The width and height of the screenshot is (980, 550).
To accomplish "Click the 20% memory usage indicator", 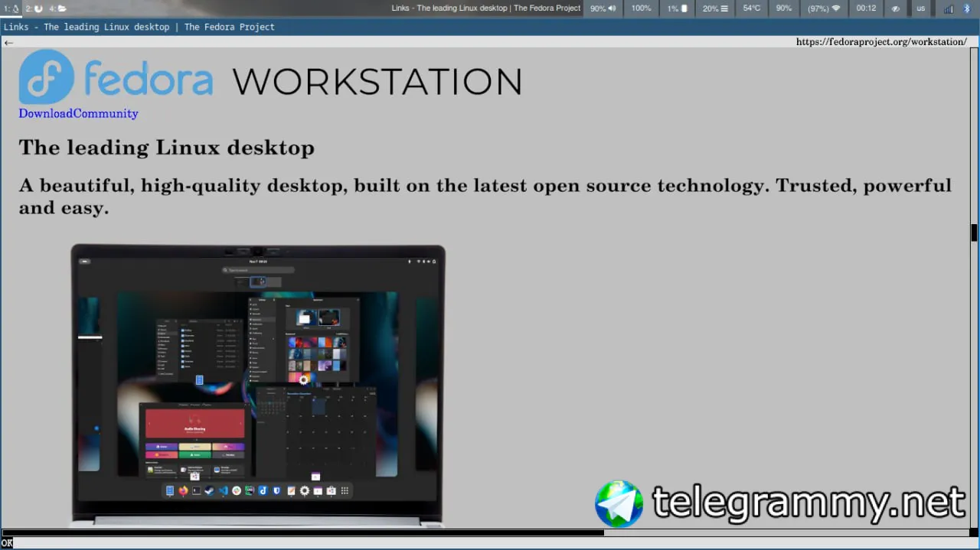I will (x=715, y=8).
